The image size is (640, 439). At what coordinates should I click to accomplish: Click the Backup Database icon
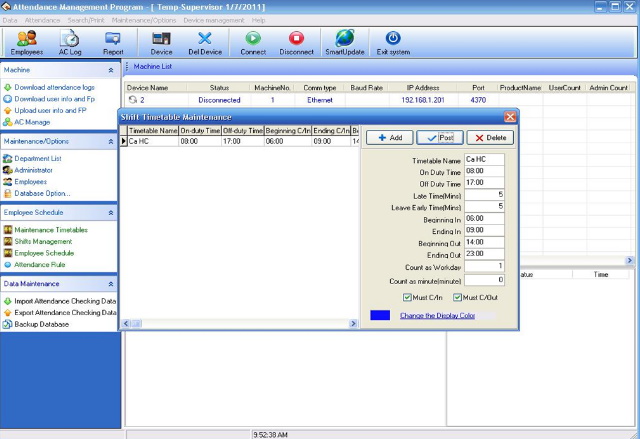pos(7,324)
